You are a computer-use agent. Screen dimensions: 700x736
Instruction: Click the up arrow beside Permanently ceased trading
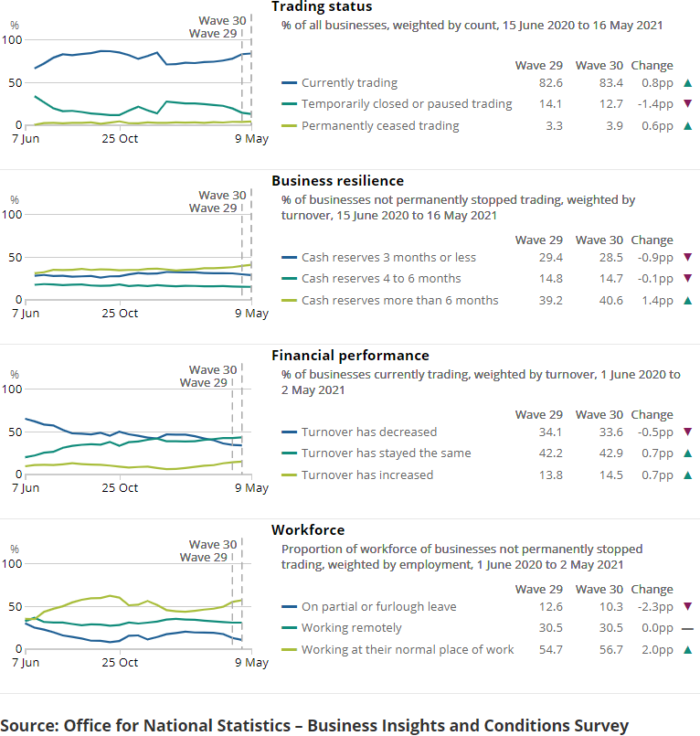click(x=687, y=126)
